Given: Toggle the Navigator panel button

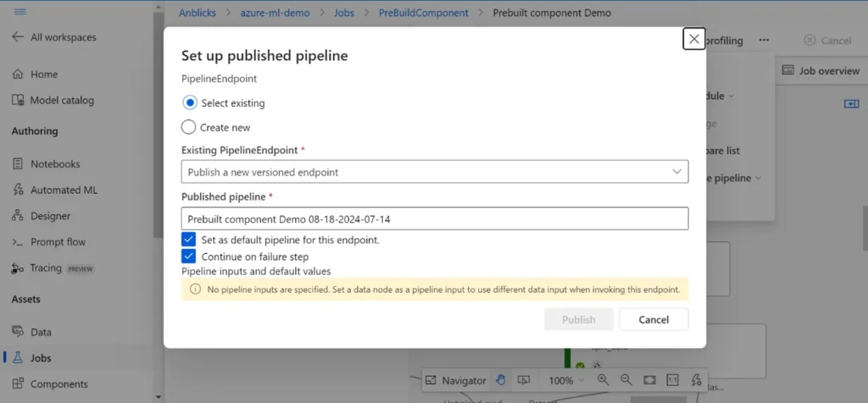Looking at the screenshot, I should point(456,380).
